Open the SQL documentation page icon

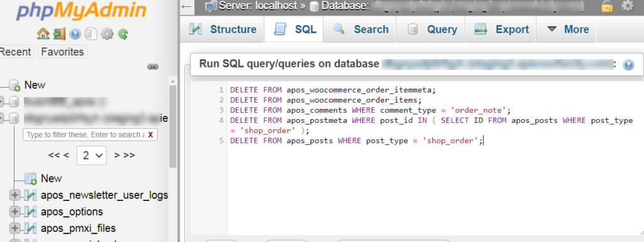tap(91, 34)
